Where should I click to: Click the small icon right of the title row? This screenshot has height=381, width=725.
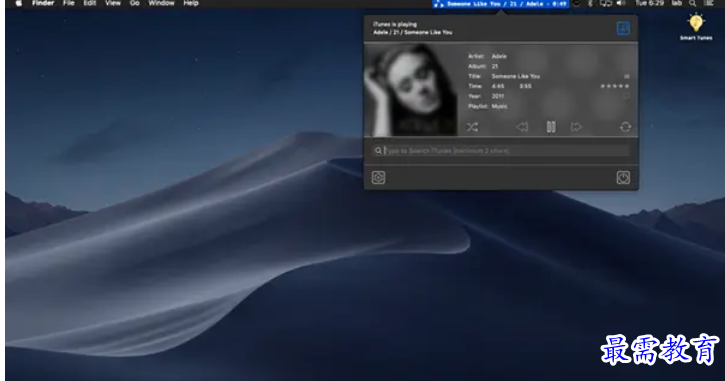pyautogui.click(x=627, y=76)
